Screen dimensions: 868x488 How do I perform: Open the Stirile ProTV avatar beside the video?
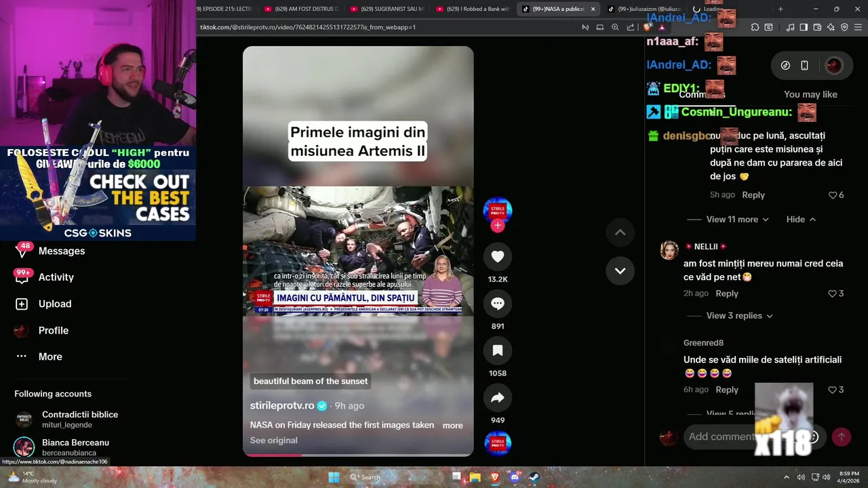pyautogui.click(x=497, y=211)
